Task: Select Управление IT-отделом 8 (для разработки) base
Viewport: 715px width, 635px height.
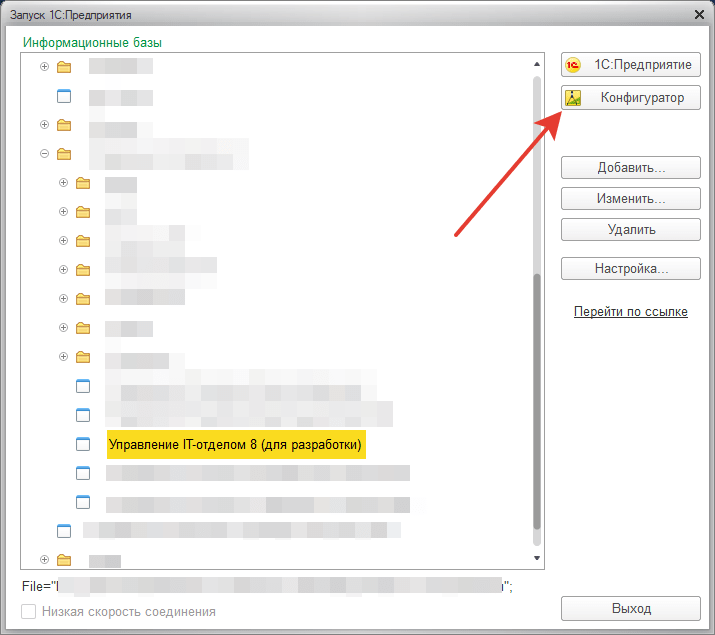Action: click(x=236, y=444)
